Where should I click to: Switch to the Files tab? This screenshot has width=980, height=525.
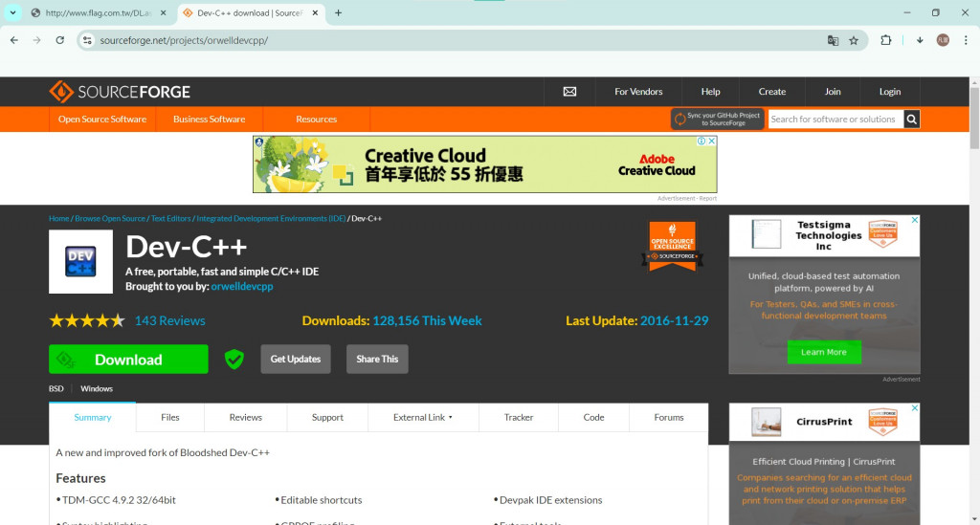[170, 417]
